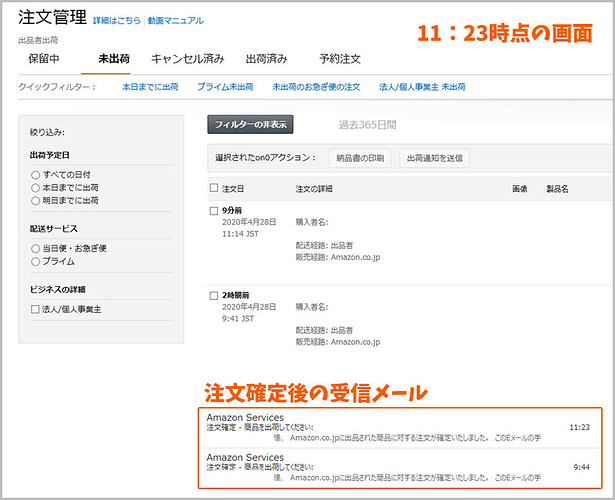The width and height of the screenshot is (615, 500).
Task: Open the 動画マニュアル link
Action: (175, 21)
